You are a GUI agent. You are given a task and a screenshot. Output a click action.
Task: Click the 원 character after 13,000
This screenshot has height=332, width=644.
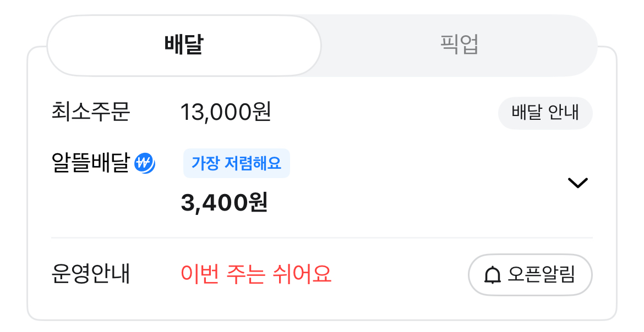[x=260, y=113]
